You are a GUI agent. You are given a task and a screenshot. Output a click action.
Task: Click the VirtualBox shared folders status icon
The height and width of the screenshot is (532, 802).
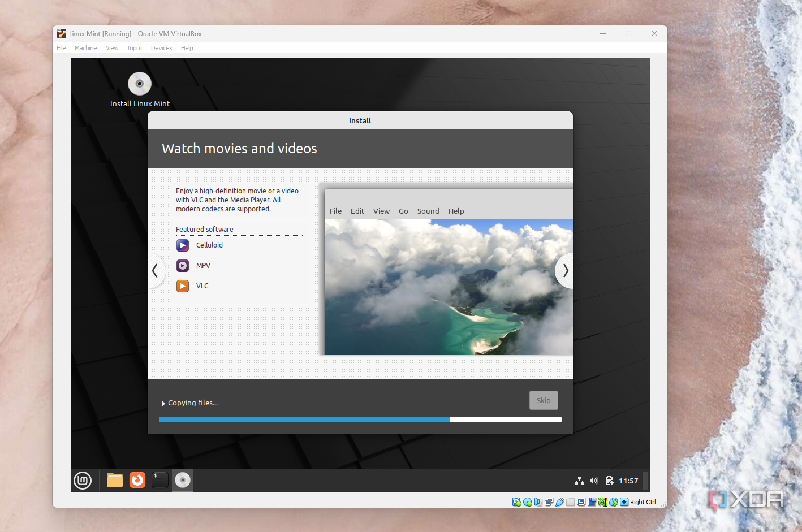(570, 502)
